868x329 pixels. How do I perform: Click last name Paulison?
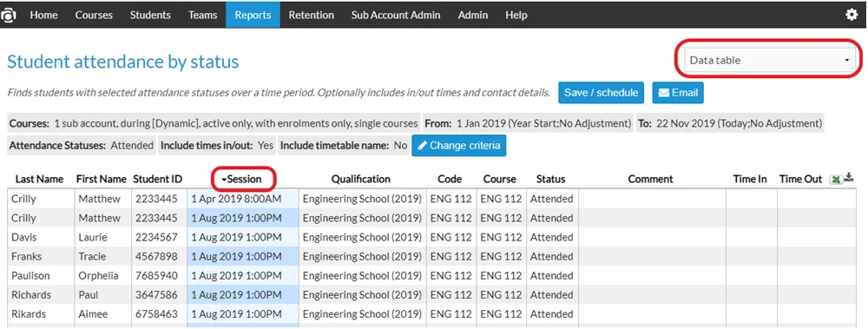click(30, 275)
